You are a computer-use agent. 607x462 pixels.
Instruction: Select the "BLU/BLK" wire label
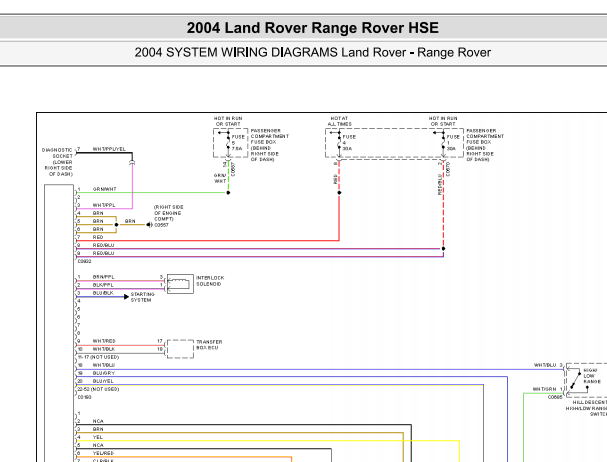pyautogui.click(x=103, y=293)
